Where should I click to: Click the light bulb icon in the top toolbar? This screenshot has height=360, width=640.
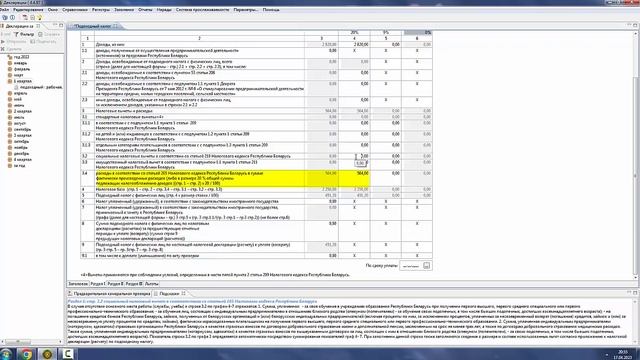tap(40, 18)
